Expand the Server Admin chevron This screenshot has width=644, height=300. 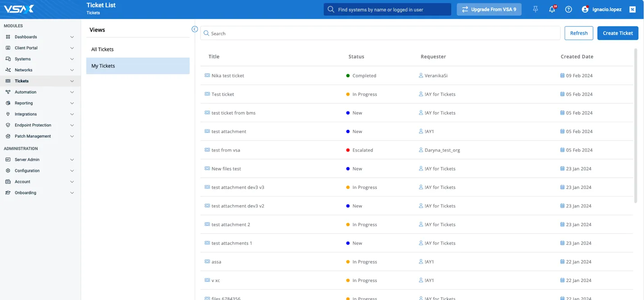point(72,160)
